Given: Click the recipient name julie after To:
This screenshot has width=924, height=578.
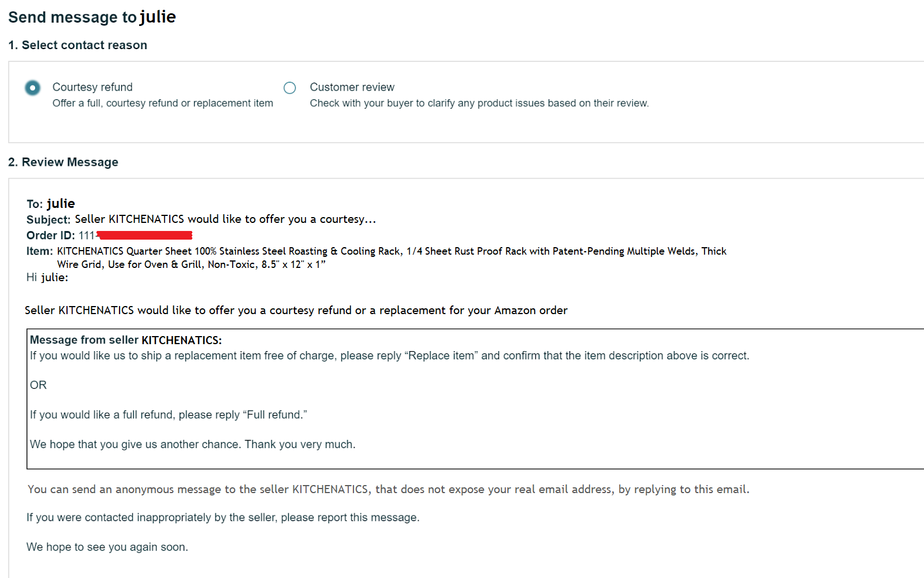Looking at the screenshot, I should (x=61, y=203).
